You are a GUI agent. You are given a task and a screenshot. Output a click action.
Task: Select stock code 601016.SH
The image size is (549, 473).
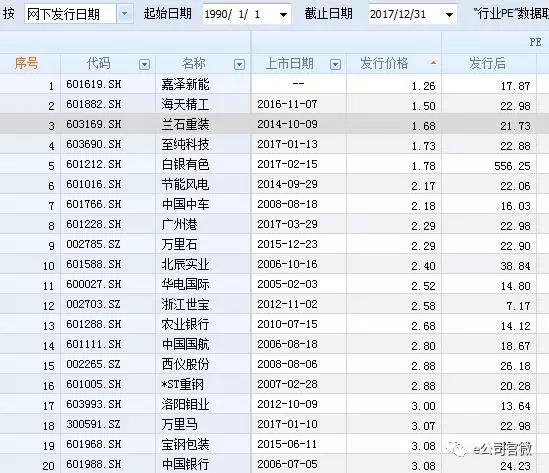[94, 184]
